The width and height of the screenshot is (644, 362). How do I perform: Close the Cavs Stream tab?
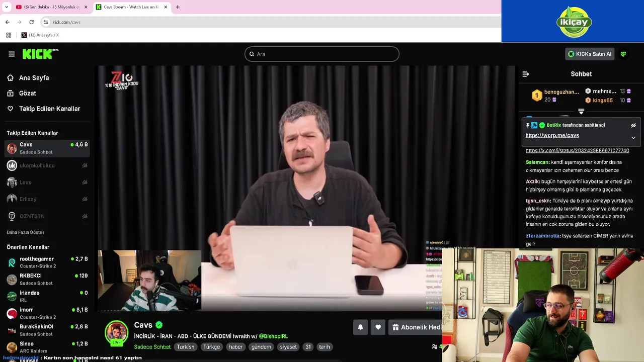click(x=166, y=7)
